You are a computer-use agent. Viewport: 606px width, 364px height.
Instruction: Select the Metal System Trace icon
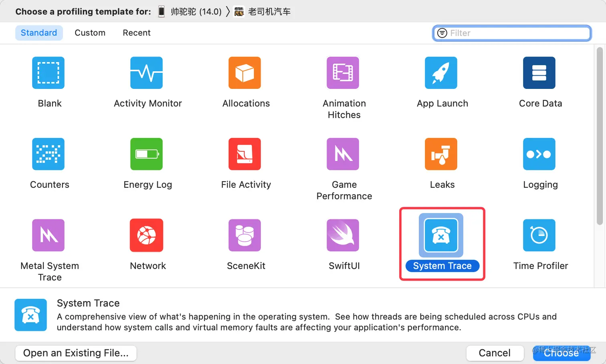48,235
